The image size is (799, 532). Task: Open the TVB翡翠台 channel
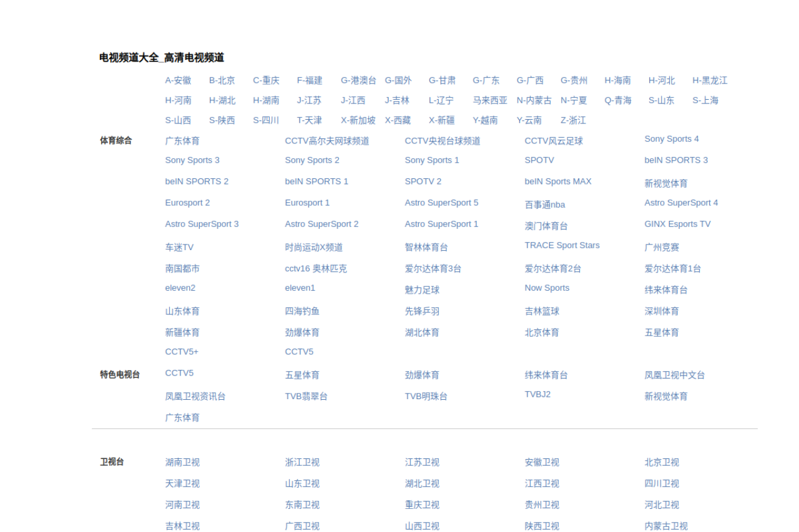[306, 396]
